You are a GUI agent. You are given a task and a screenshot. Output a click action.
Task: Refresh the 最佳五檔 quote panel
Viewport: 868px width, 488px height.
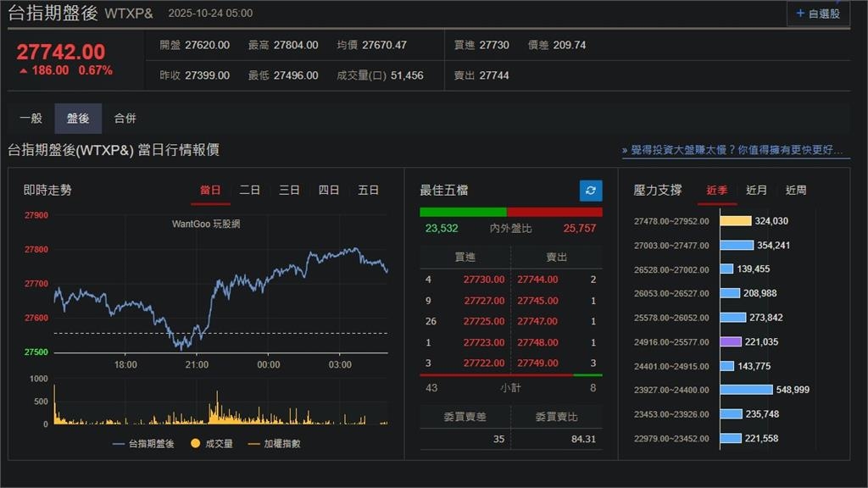(x=589, y=191)
